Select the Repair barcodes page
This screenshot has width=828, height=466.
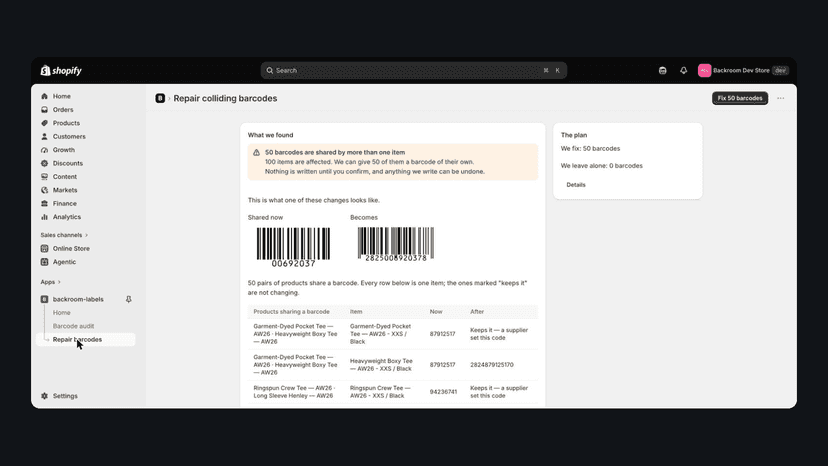[x=86, y=340]
